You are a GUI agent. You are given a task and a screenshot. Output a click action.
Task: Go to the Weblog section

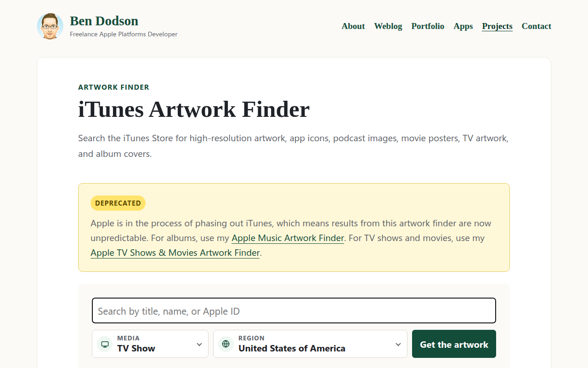pos(388,26)
